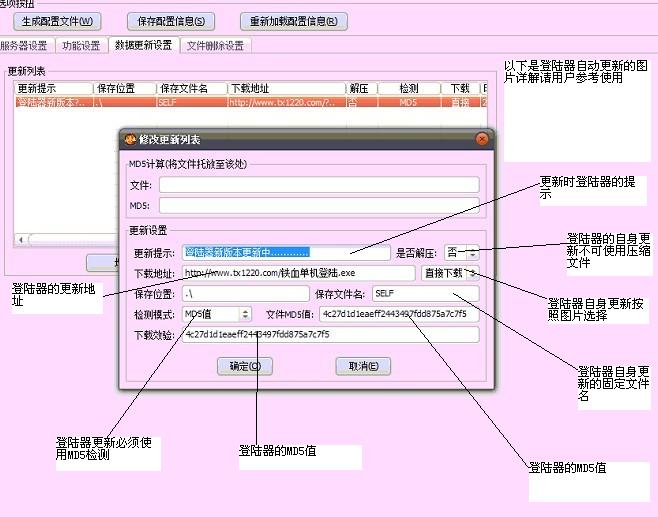Open the 直接下载 download mode dropdown
Viewport: 658px width, 517px height.
point(450,273)
